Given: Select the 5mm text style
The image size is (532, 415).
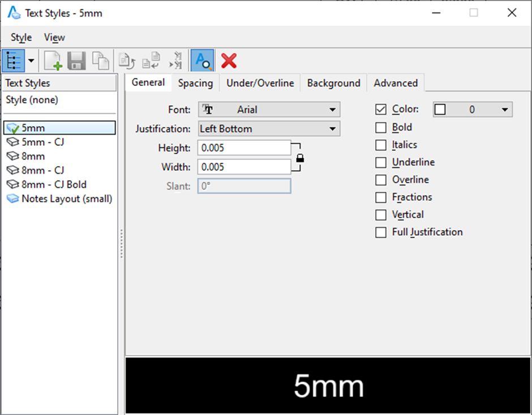Looking at the screenshot, I should pos(59,128).
